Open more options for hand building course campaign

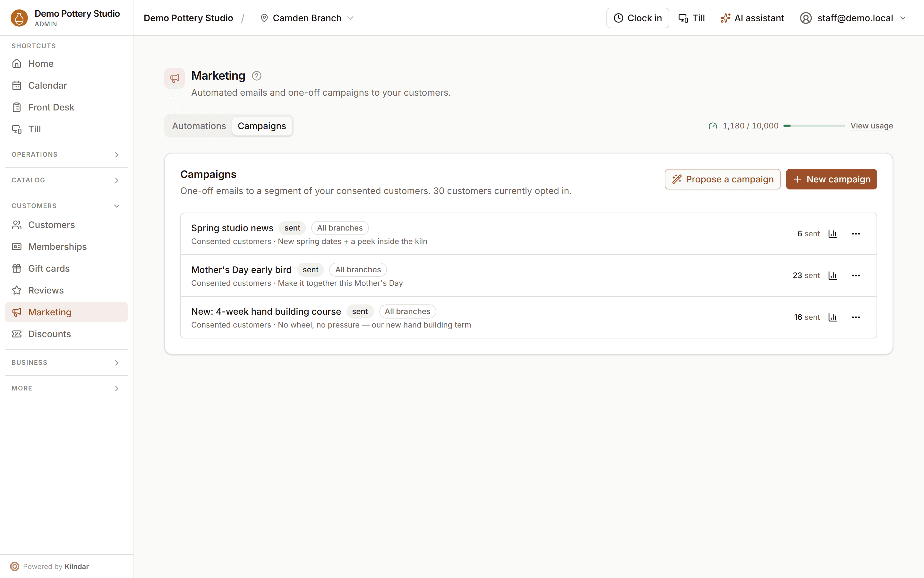click(856, 317)
